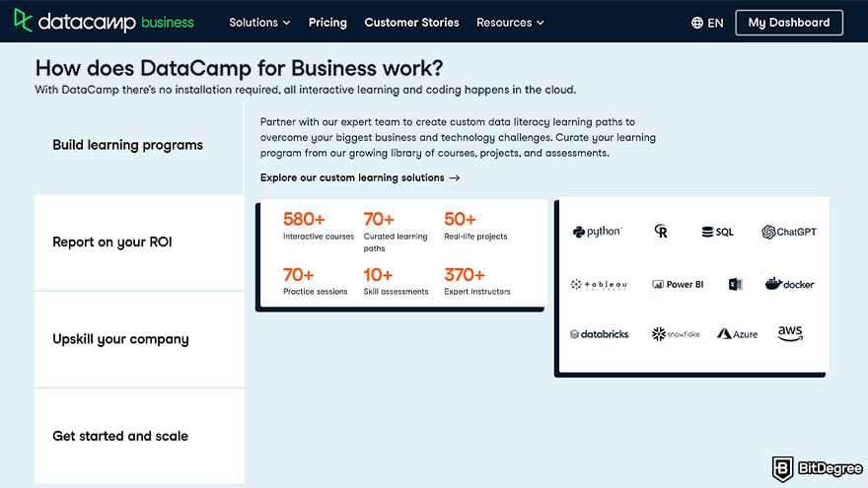Image resolution: width=868 pixels, height=488 pixels.
Task: Select the Build learning programs tab
Action: tap(139, 145)
